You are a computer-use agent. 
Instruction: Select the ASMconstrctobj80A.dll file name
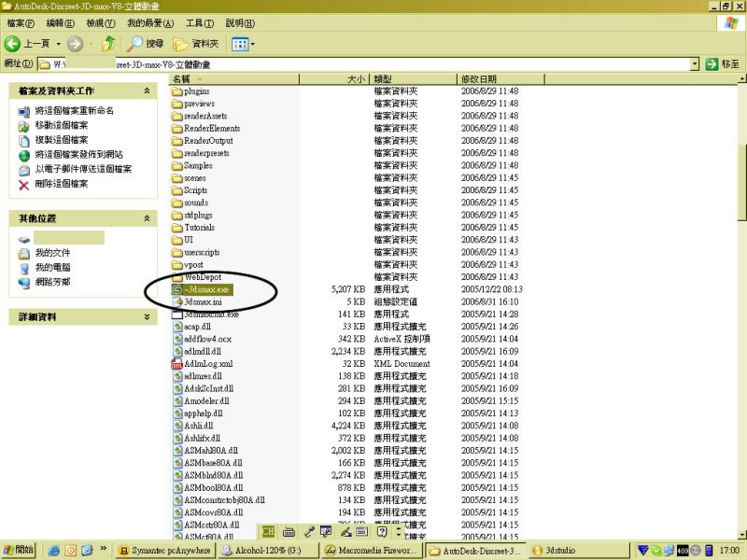(224, 500)
